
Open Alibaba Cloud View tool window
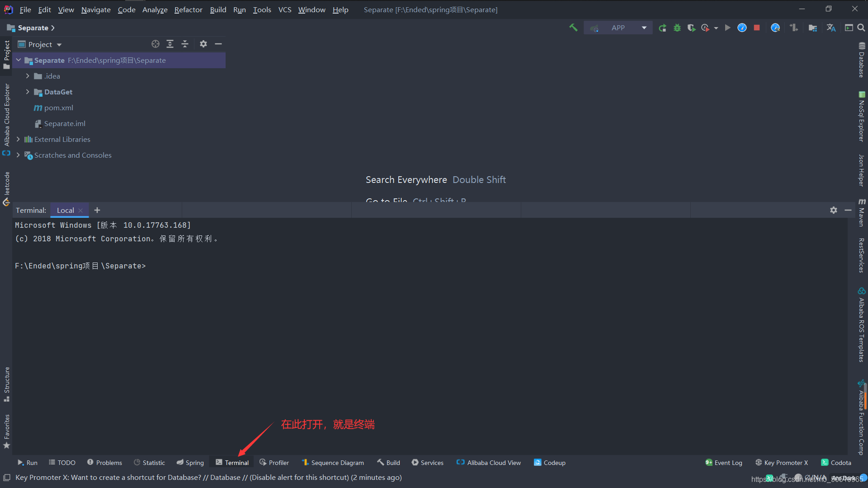(x=488, y=463)
